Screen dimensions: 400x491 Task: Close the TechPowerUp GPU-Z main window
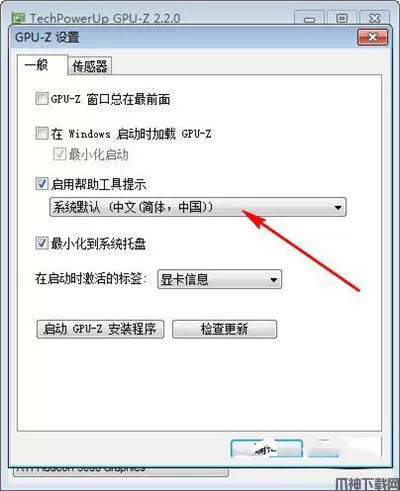point(374,18)
